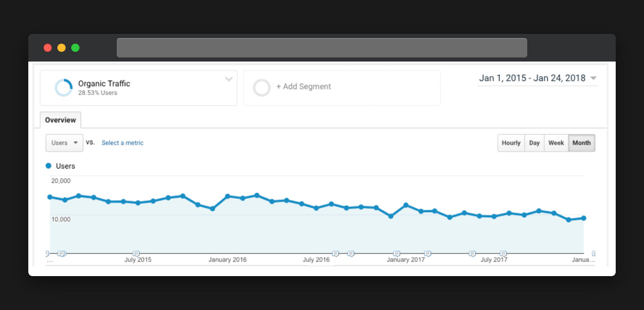Click the last data point on the Users line

coord(584,218)
